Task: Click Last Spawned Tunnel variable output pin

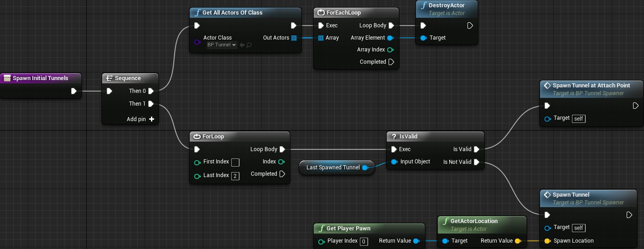Action: 365,168
